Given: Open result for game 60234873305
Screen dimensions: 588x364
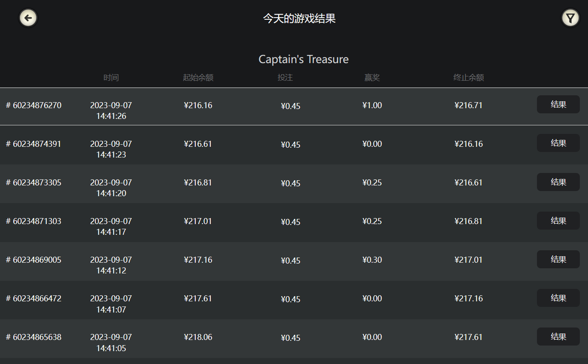Looking at the screenshot, I should (558, 182).
